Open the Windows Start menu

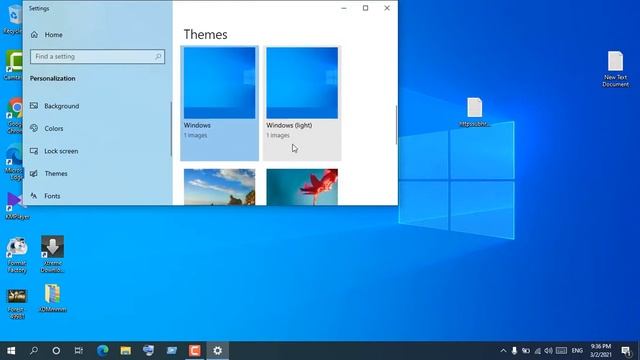[11, 350]
